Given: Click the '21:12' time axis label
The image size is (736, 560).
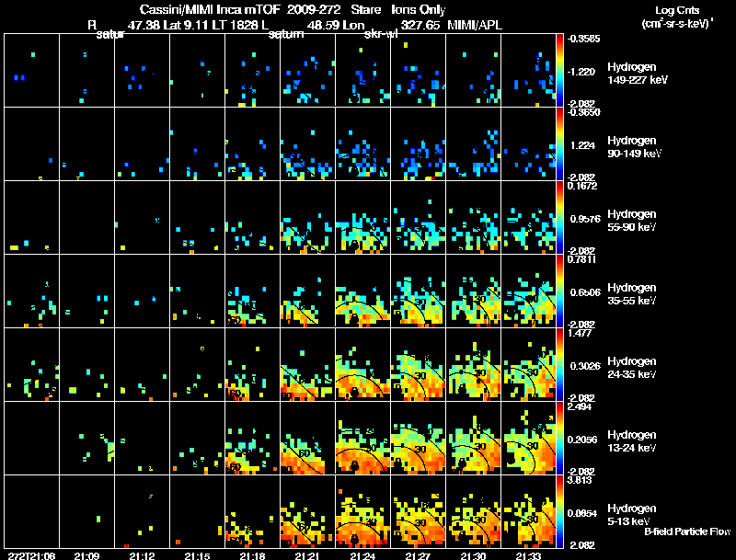Looking at the screenshot, I should point(142,555).
